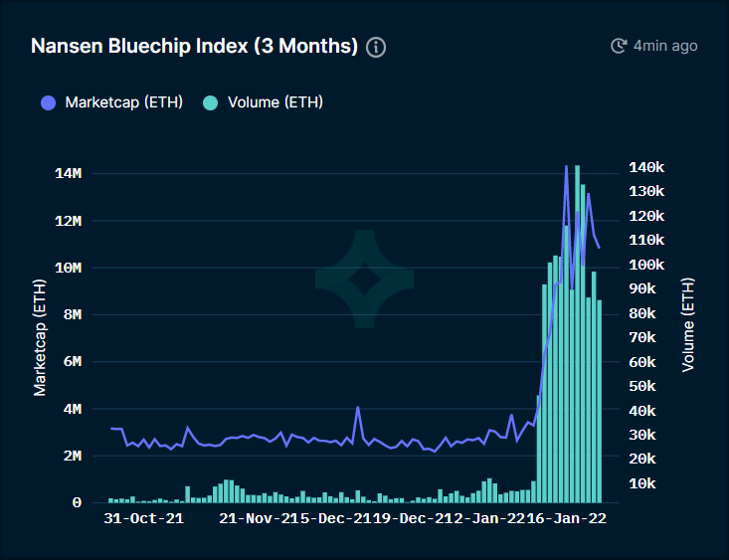Click the teal Volume legend dot

click(210, 102)
